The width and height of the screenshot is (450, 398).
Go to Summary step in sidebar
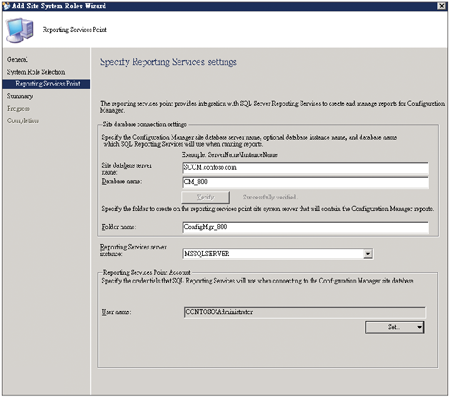pos(20,96)
